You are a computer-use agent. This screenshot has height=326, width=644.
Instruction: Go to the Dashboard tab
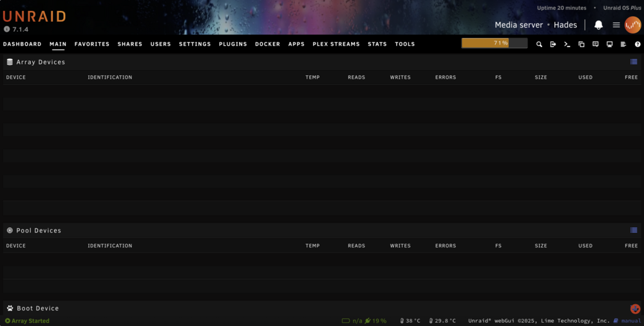(22, 44)
